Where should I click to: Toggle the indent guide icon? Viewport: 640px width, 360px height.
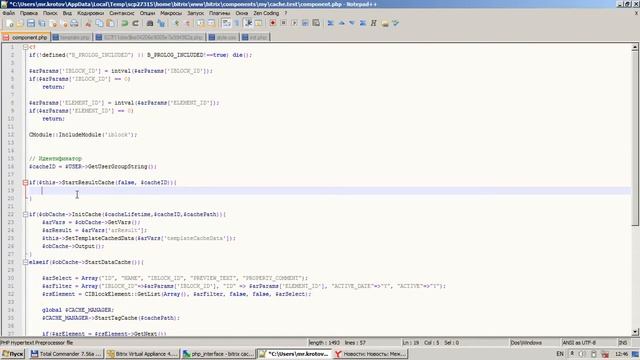coord(248,24)
